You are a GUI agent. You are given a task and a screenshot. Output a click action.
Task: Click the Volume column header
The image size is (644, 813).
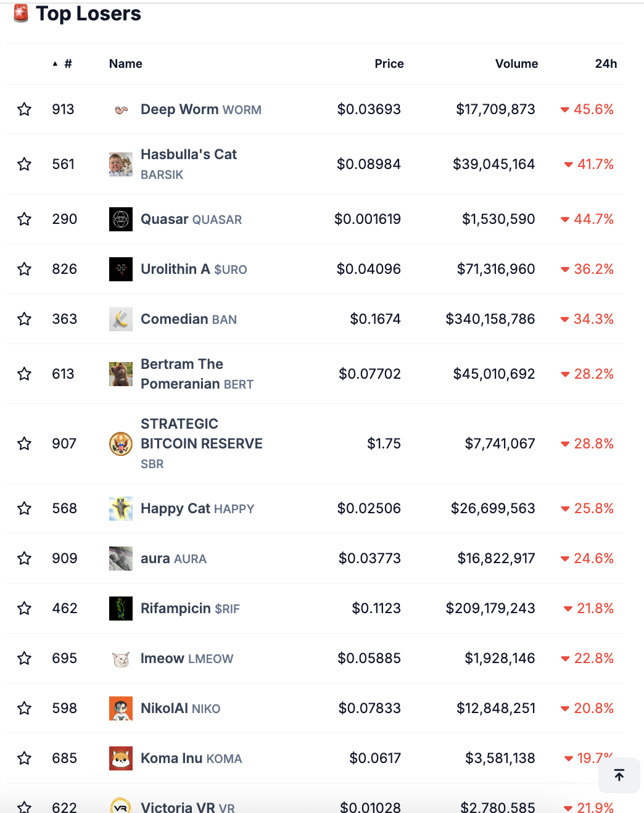coord(516,64)
